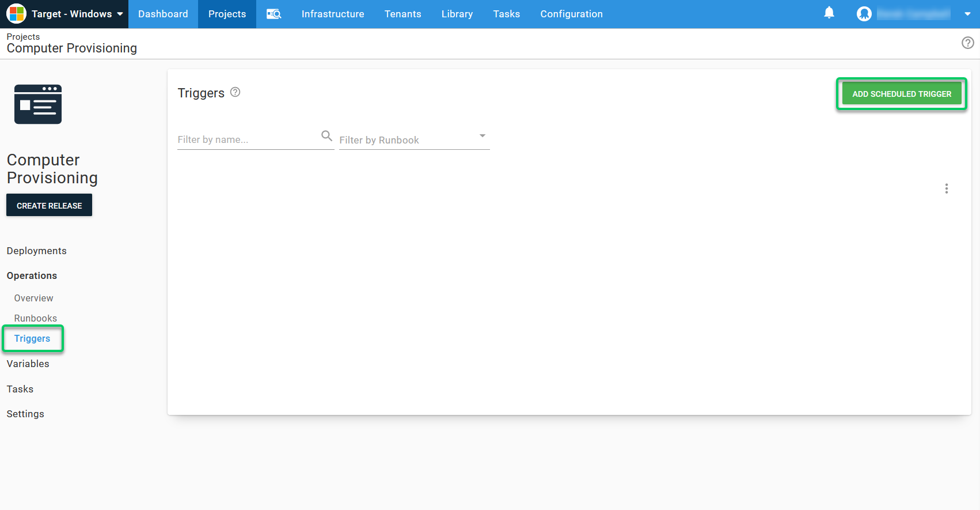
Task: Click the search icon in top navigation
Action: pos(274,14)
